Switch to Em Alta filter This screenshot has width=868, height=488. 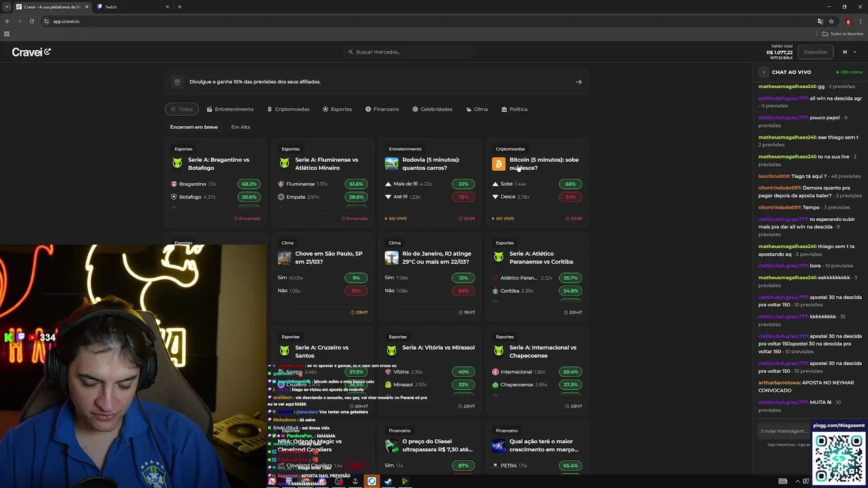coord(240,127)
